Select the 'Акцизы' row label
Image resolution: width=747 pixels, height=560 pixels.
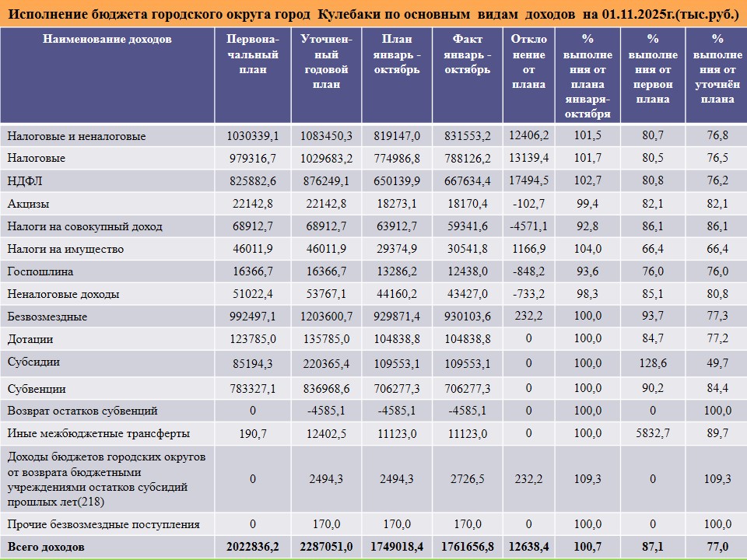click(x=28, y=204)
